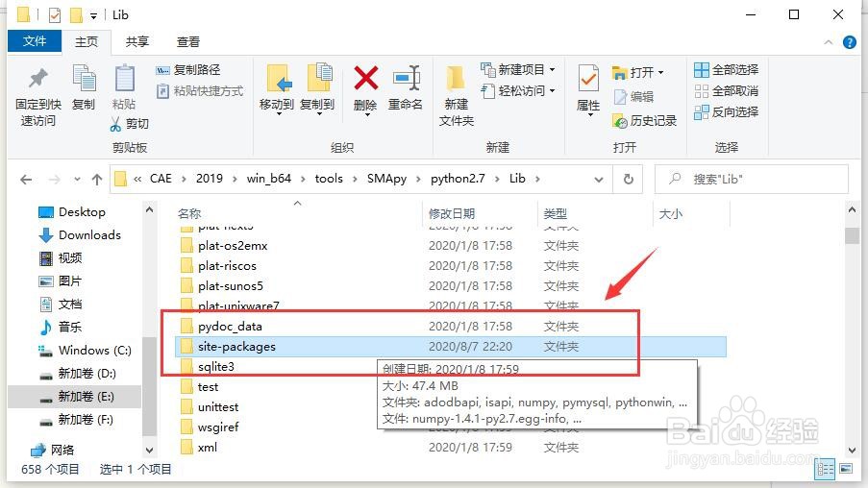Select the plat-os2emx folder
The width and height of the screenshot is (868, 488).
point(233,246)
